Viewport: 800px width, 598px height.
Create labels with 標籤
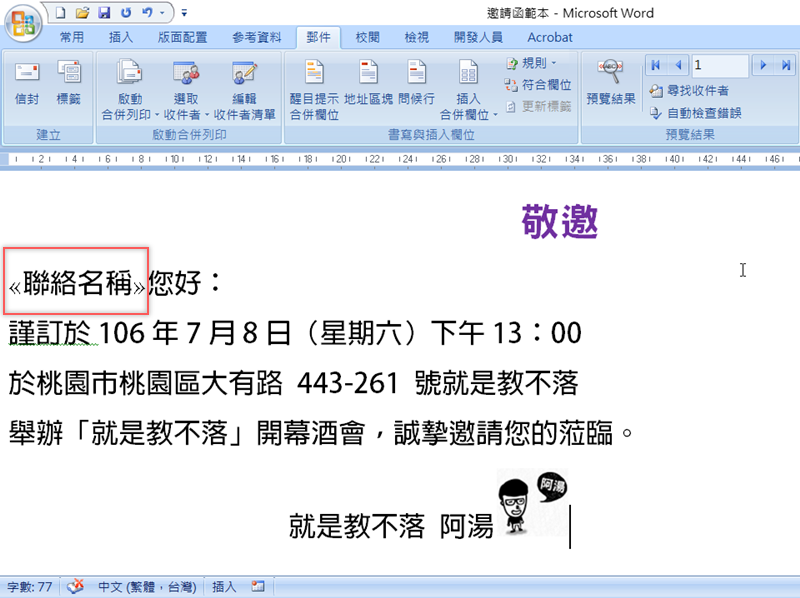[x=68, y=83]
